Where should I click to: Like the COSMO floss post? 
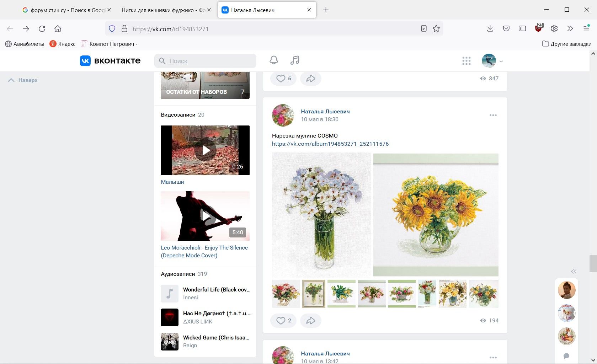[283, 321]
